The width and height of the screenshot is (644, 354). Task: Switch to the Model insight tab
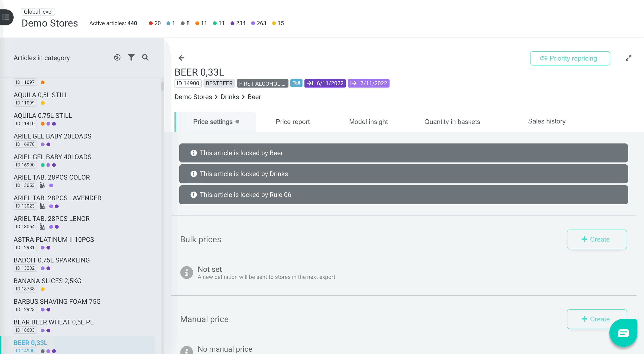point(368,122)
